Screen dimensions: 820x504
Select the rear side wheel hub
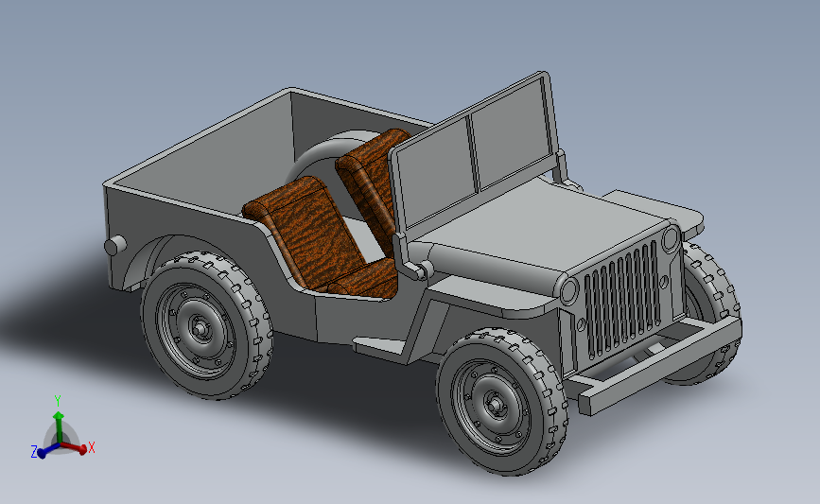(x=199, y=328)
